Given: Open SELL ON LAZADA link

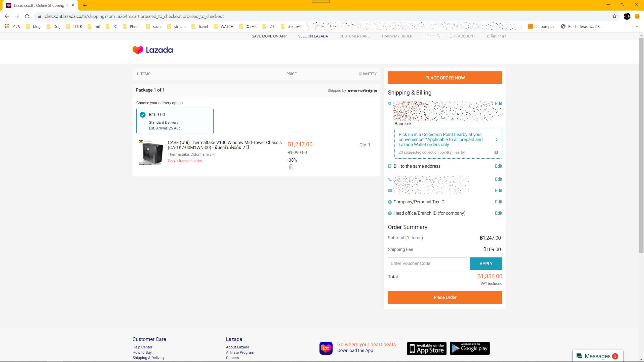Looking at the screenshot, I should [313, 36].
